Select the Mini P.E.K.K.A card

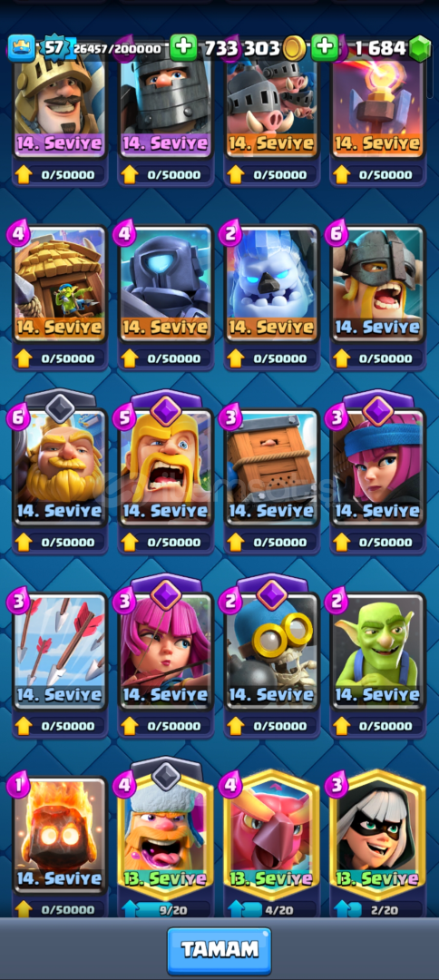(166, 284)
